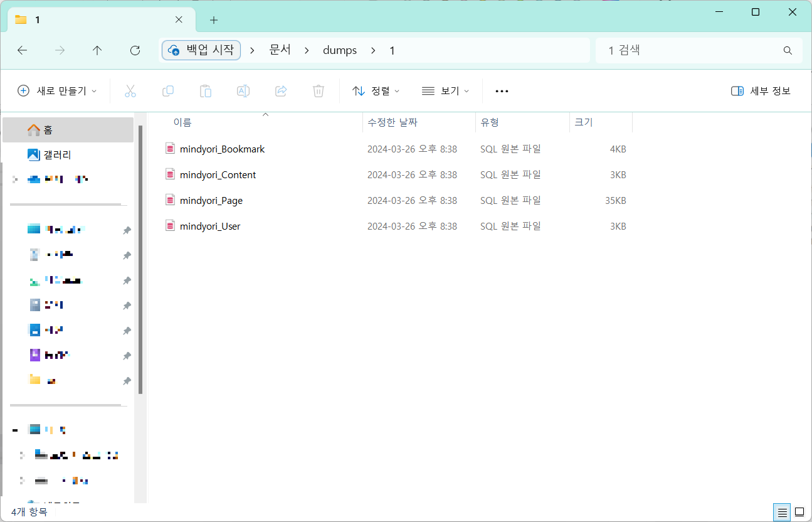Click the Copy toolbar icon
Image resolution: width=812 pixels, height=522 pixels.
[x=168, y=91]
